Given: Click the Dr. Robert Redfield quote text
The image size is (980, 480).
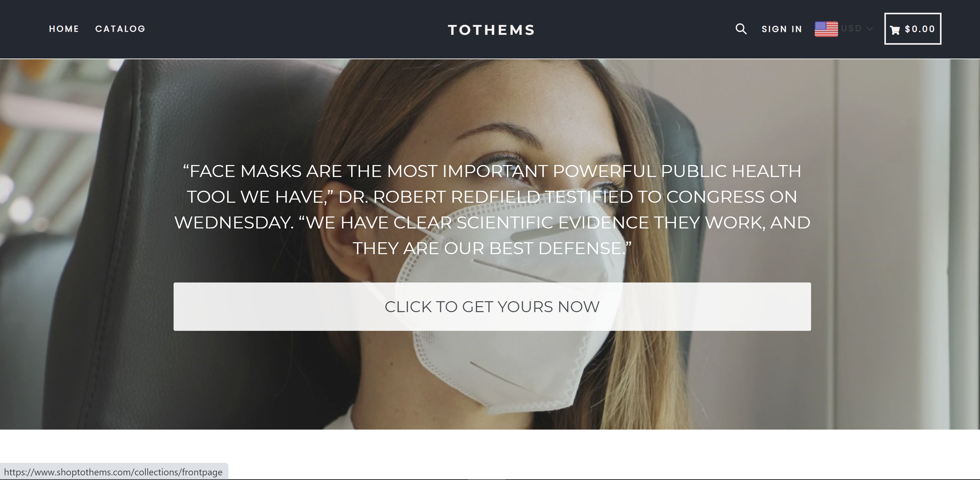Looking at the screenshot, I should pyautogui.click(x=492, y=209).
